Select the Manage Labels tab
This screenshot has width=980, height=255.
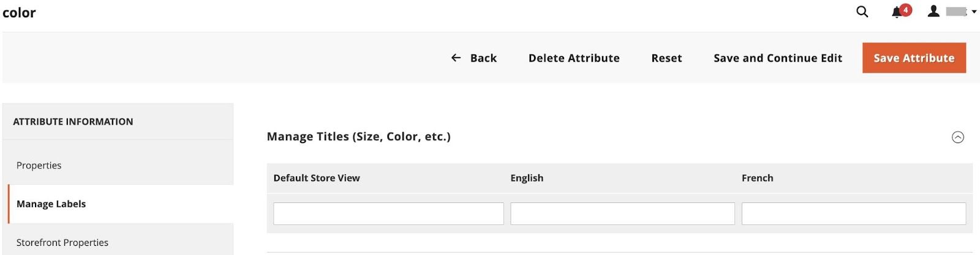(x=51, y=204)
